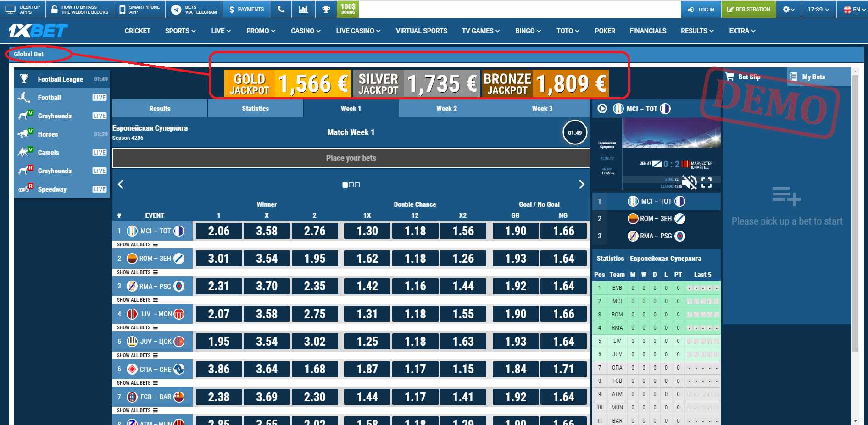
Task: Click BVB row in standings table
Action: [x=656, y=288]
